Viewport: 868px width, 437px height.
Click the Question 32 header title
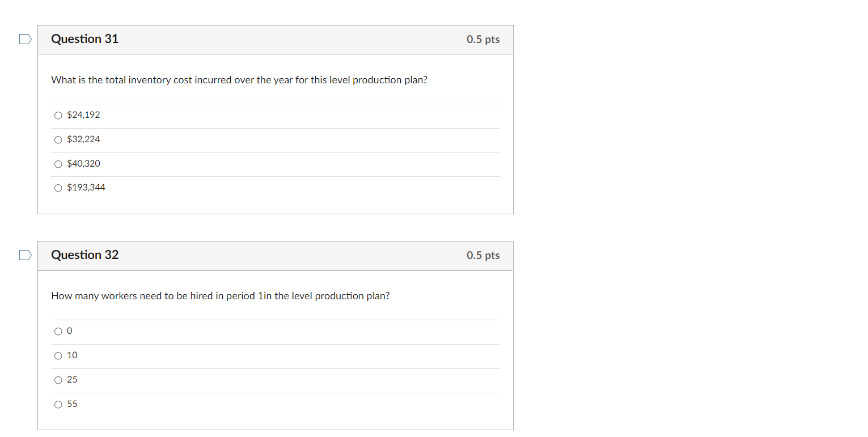tap(84, 255)
